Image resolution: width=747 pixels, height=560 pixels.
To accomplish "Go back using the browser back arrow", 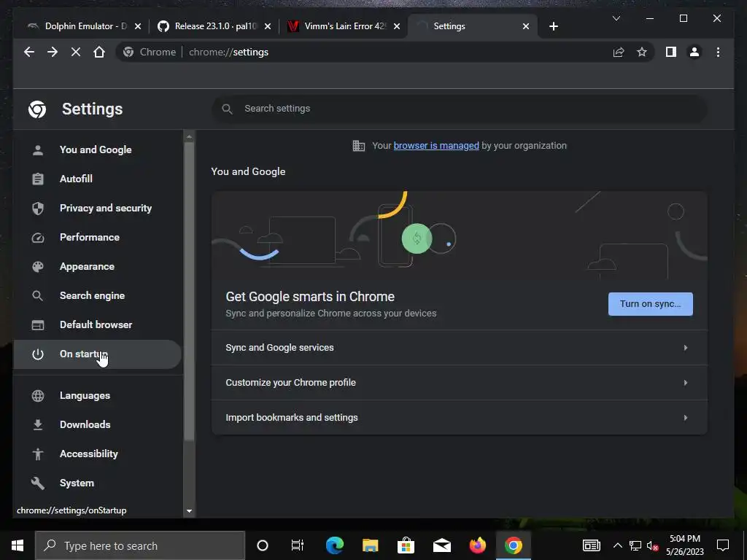I will coord(29,52).
